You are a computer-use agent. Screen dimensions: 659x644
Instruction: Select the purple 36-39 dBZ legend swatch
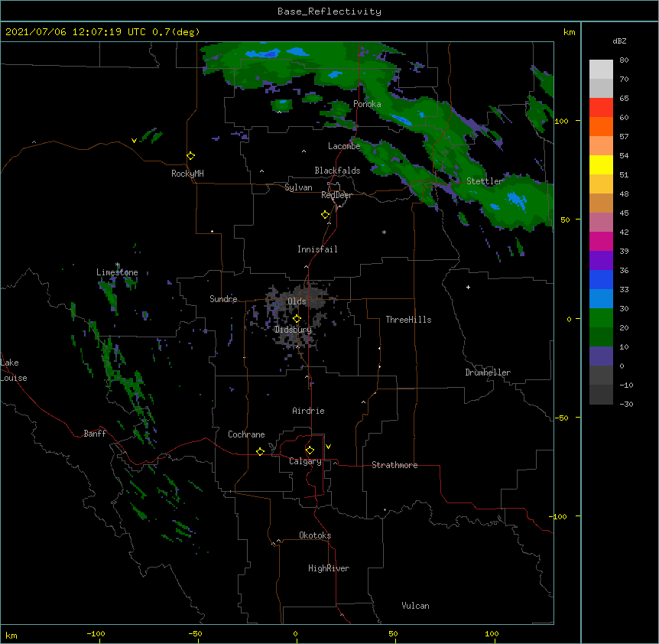(x=601, y=261)
